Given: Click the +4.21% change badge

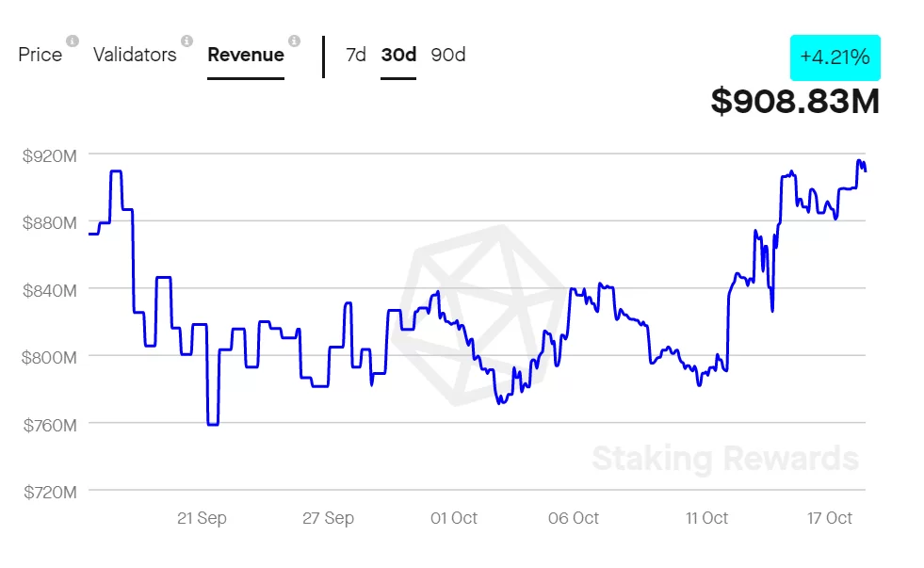Looking at the screenshot, I should (835, 57).
